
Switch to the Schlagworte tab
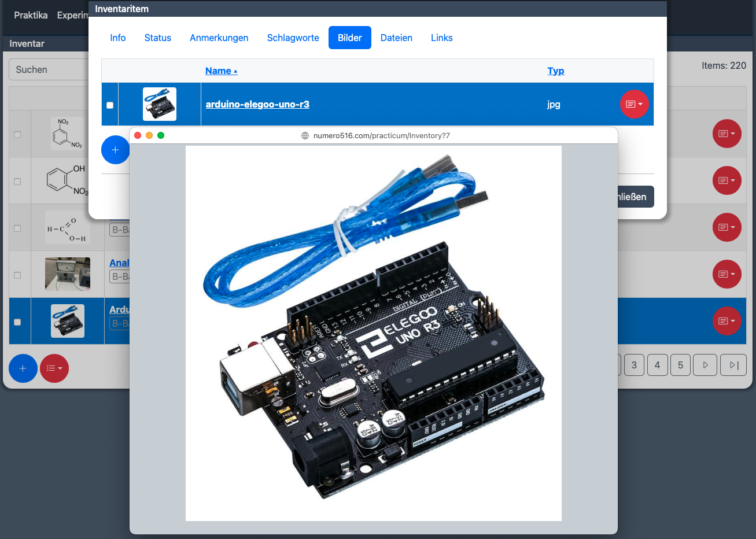(293, 38)
